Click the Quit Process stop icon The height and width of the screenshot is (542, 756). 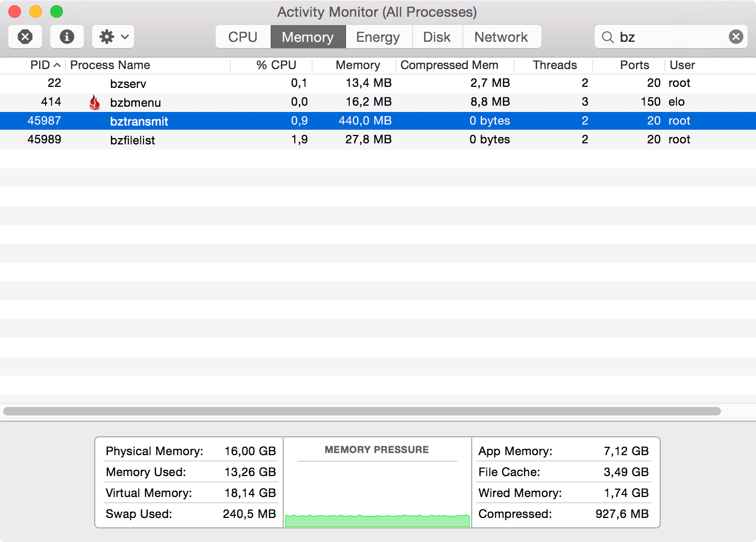point(25,37)
